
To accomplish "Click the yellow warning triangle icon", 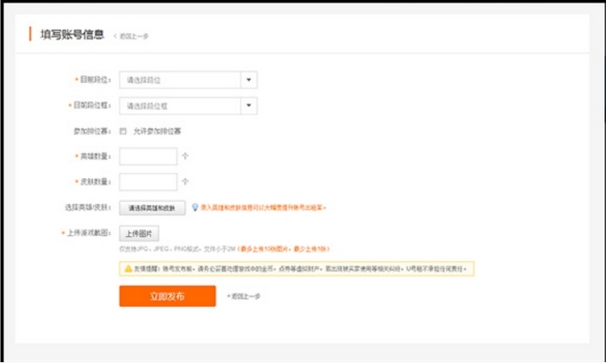I will 128,268.
